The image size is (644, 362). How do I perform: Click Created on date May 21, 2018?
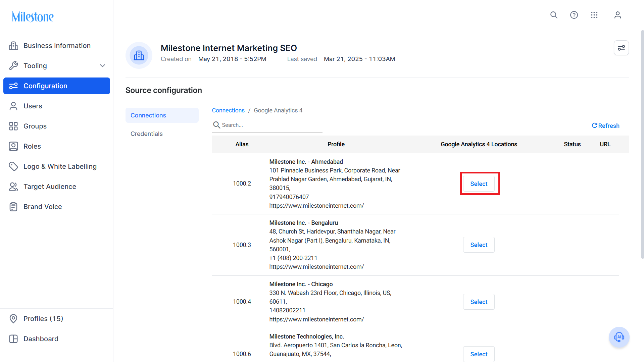[232, 59]
